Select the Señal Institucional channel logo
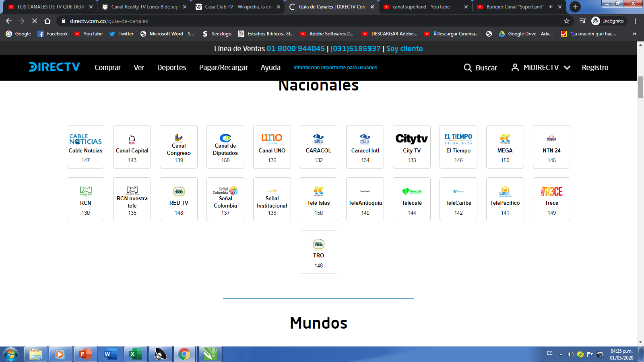This screenshot has width=644, height=362. click(272, 191)
